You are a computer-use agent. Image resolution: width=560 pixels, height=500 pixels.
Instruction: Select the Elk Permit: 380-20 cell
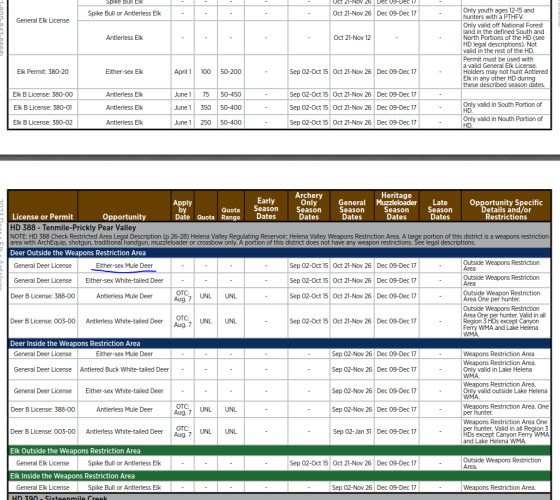pos(42,72)
